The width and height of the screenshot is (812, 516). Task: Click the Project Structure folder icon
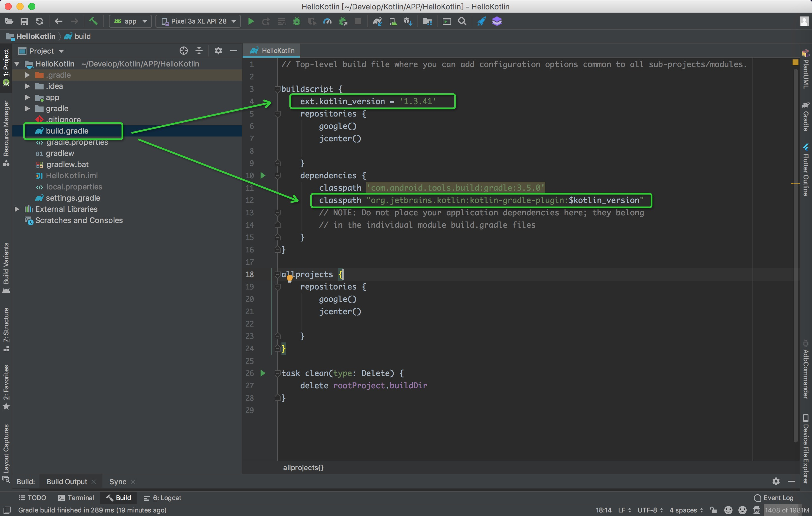click(x=427, y=21)
